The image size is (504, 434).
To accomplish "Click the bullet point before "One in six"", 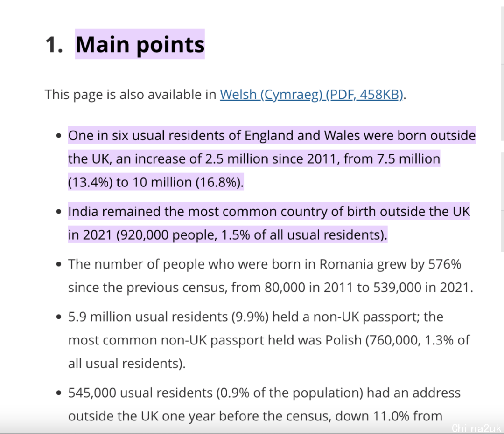I will coord(58,136).
